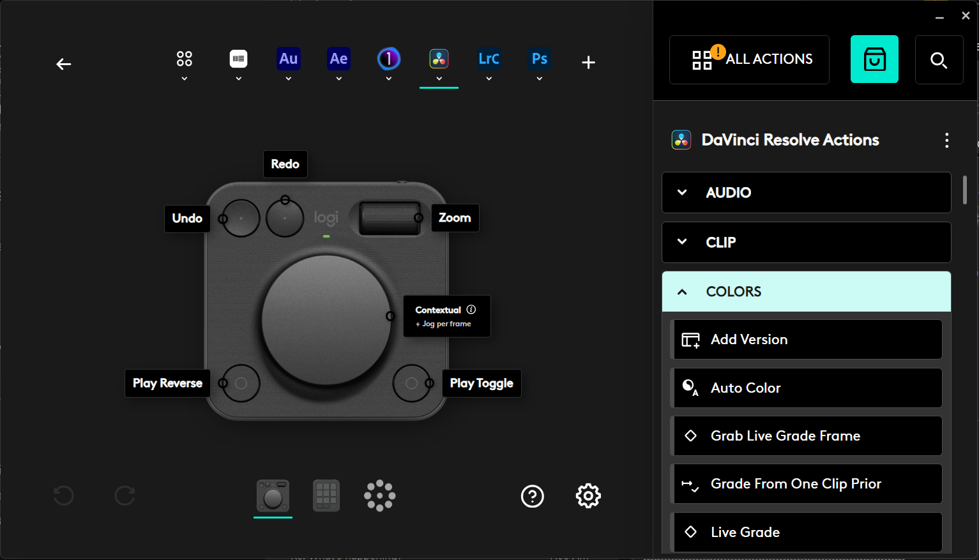Switch to Photoshop profile
Screen dimensions: 979x560
coord(540,59)
